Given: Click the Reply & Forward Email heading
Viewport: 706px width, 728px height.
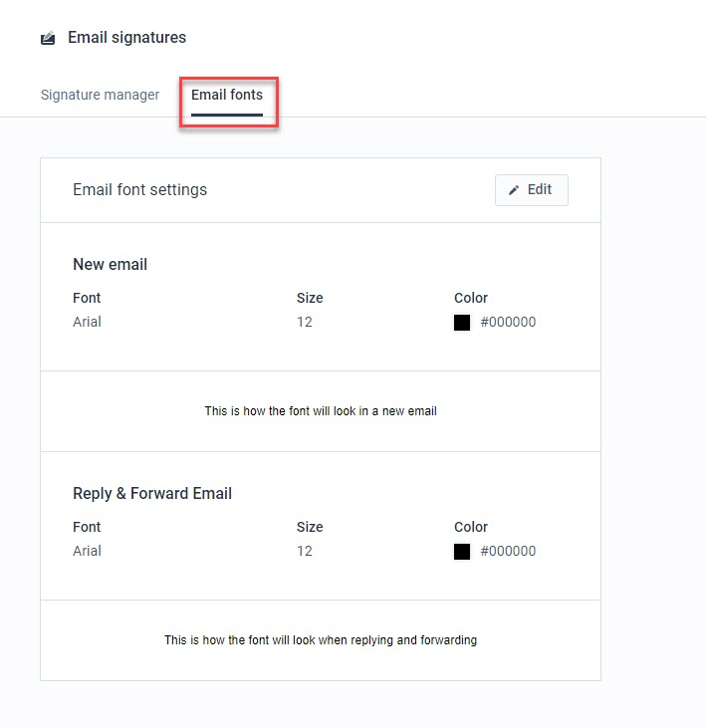Looking at the screenshot, I should click(152, 493).
